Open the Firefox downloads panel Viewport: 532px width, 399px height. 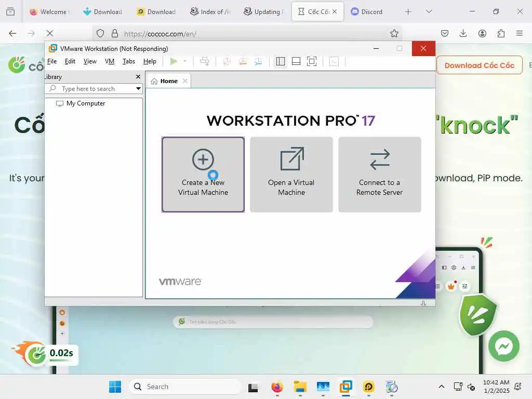point(463,33)
